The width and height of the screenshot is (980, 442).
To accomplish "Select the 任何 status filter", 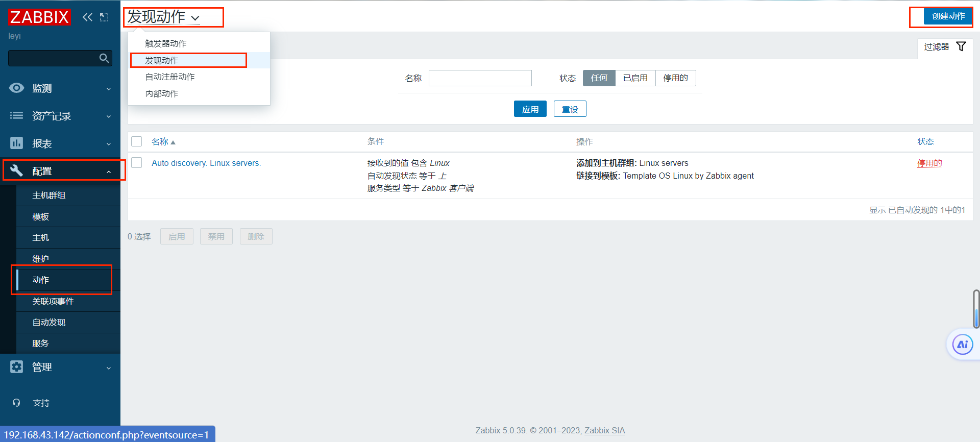I will click(599, 78).
